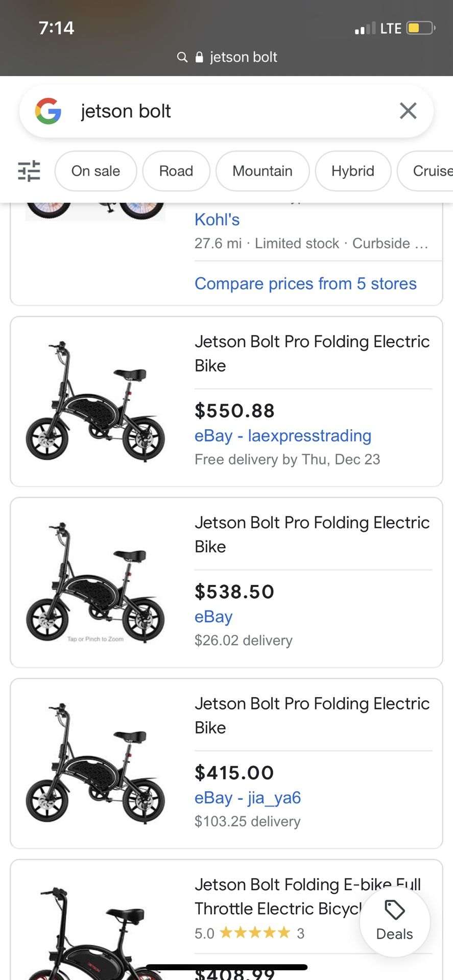453x980 pixels.
Task: Open the eBay - jia_ya6 seller link
Action: click(x=248, y=797)
